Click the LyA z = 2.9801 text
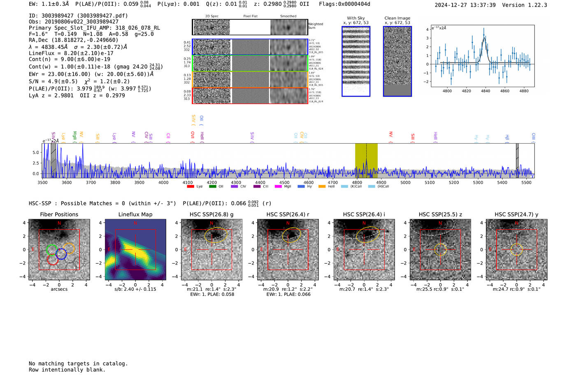This screenshot has height=392, width=576. click(51, 95)
